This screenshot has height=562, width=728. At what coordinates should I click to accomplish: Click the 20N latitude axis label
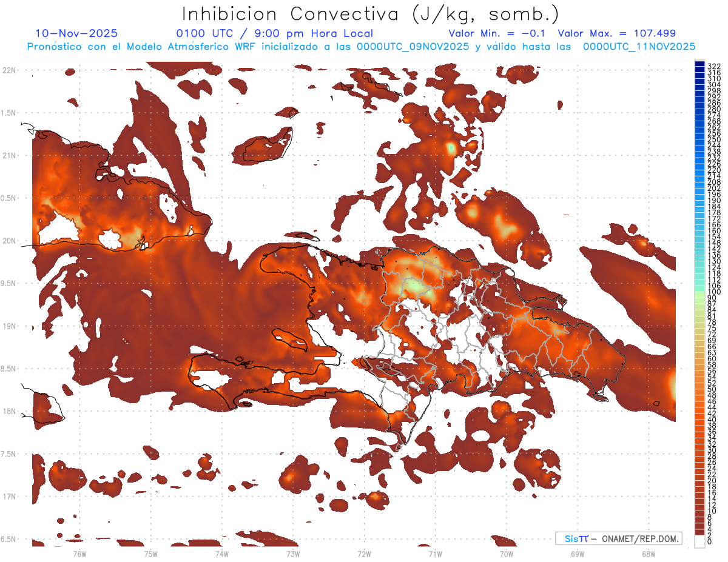pyautogui.click(x=9, y=241)
